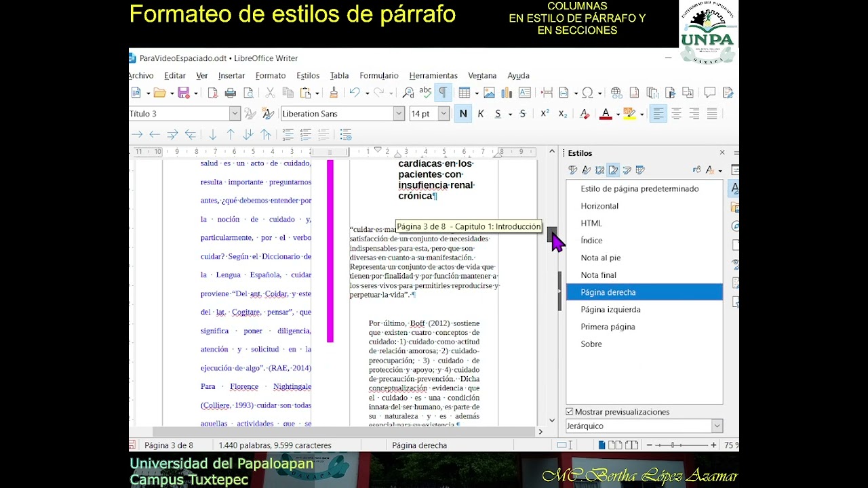This screenshot has height=488, width=868.
Task: Insert a special character omega icon
Action: [x=587, y=93]
